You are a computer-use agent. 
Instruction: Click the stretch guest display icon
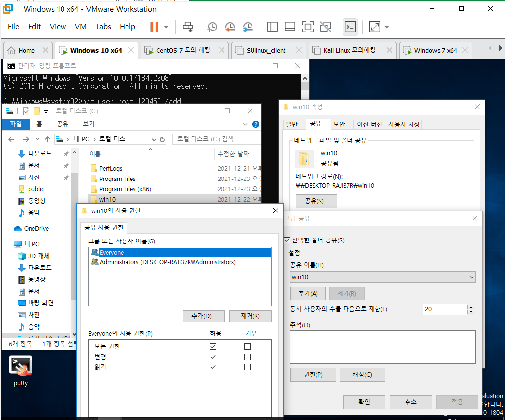pyautogui.click(x=375, y=27)
